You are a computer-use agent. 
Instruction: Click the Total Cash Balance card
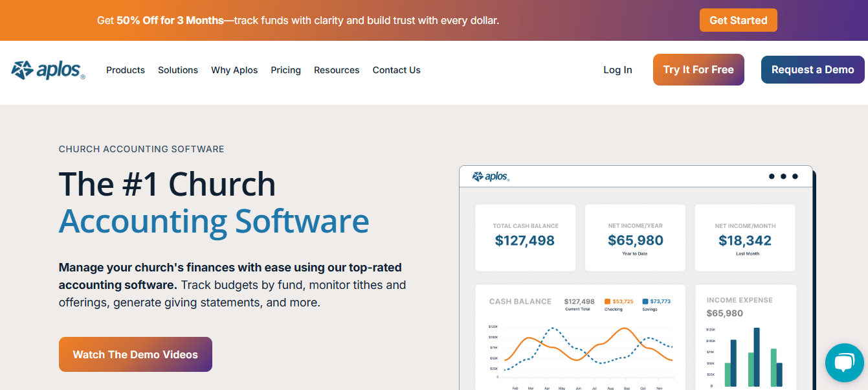pos(525,238)
